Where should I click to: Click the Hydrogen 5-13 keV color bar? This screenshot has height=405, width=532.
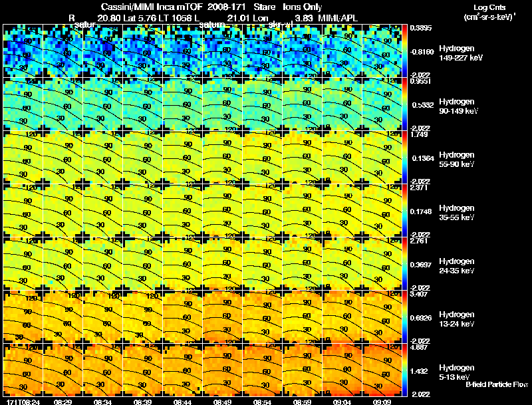(x=404, y=370)
